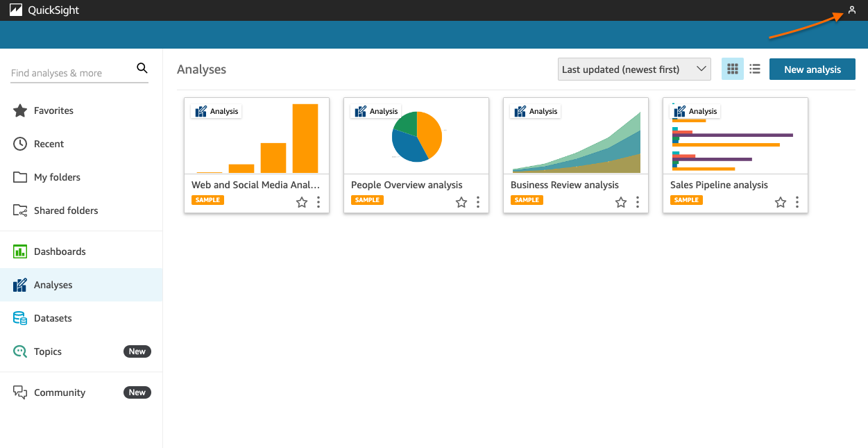This screenshot has width=868, height=448.
Task: Click the Favorites star icon in sidebar
Action: click(x=20, y=110)
